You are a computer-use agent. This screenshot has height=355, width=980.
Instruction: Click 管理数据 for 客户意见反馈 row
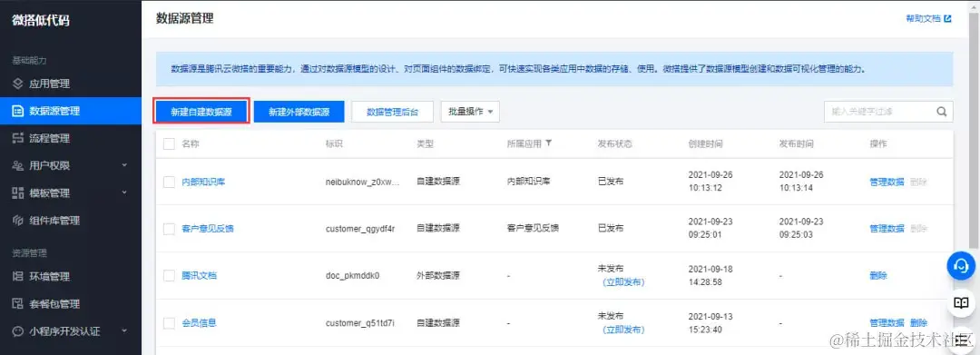pos(887,229)
